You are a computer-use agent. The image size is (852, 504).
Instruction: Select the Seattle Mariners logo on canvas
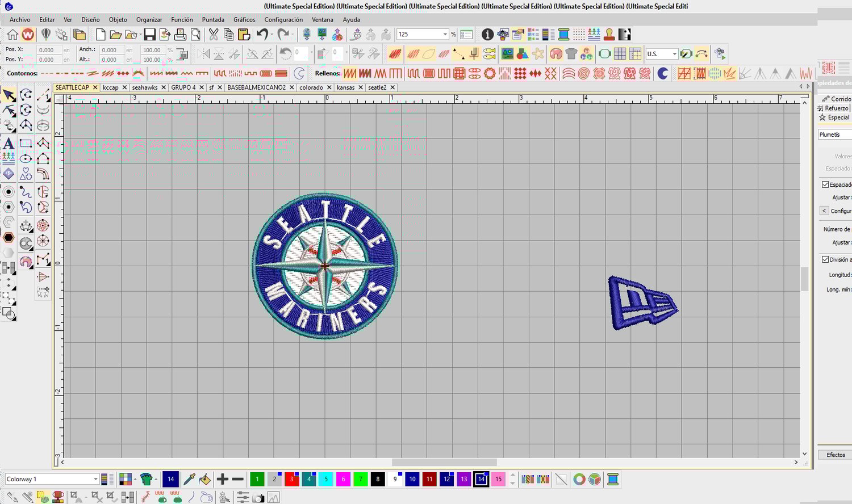point(325,266)
